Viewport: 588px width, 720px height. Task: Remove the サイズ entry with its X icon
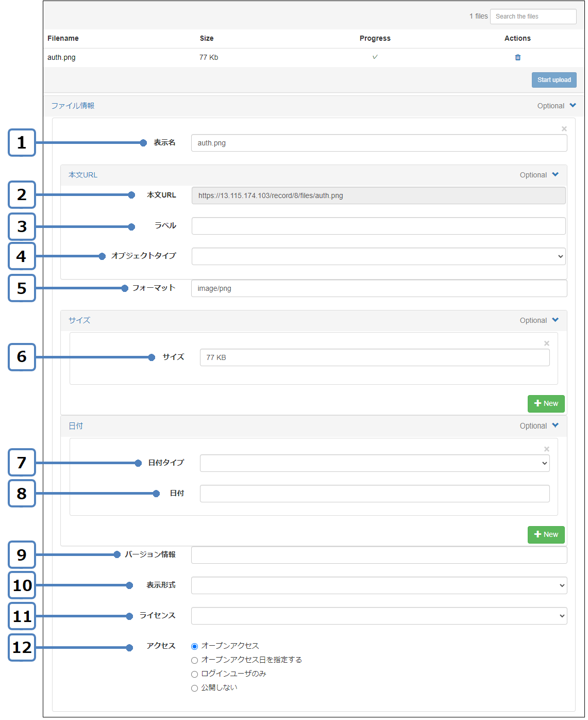546,343
